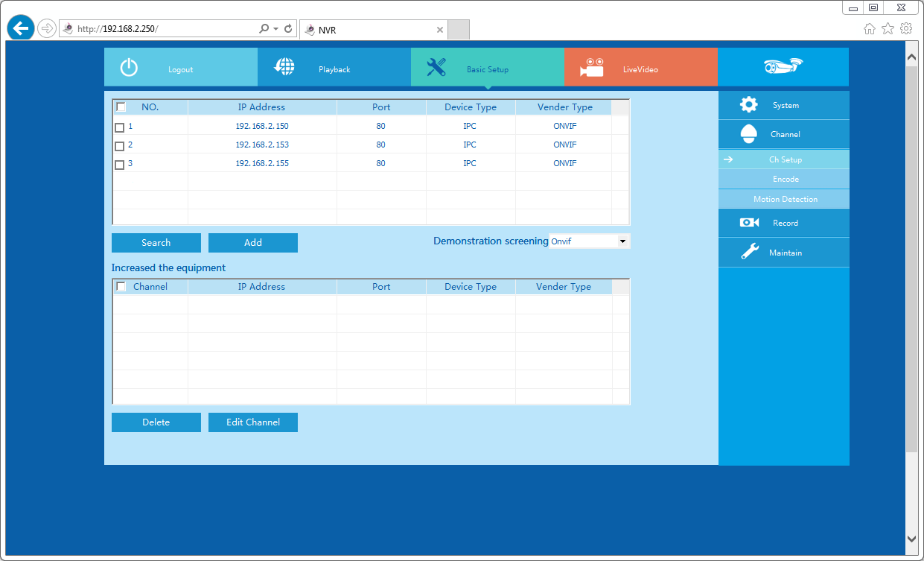Viewport: 924px width, 561px height.
Task: Select Encode in sidebar
Action: (x=784, y=179)
